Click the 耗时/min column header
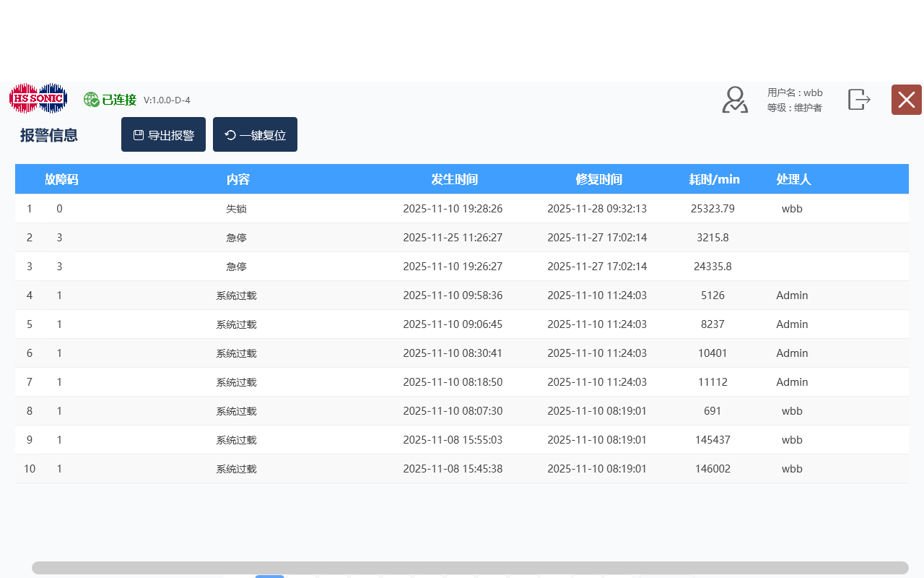This screenshot has width=924, height=578. [714, 179]
